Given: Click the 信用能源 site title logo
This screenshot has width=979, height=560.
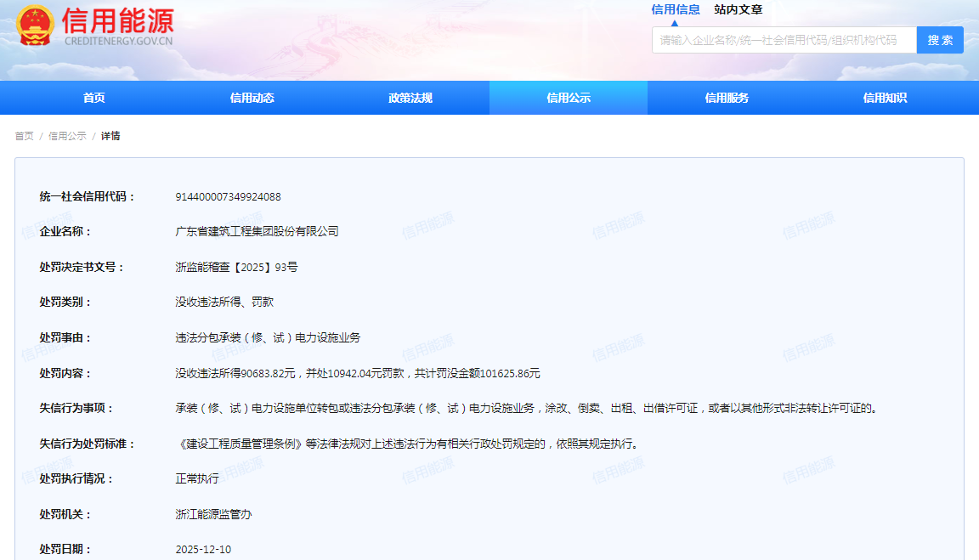Looking at the screenshot, I should (118, 25).
